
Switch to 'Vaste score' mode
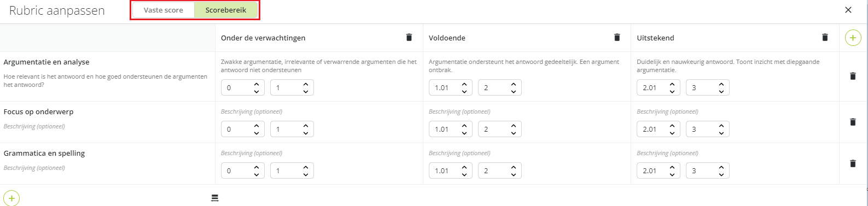(x=164, y=10)
